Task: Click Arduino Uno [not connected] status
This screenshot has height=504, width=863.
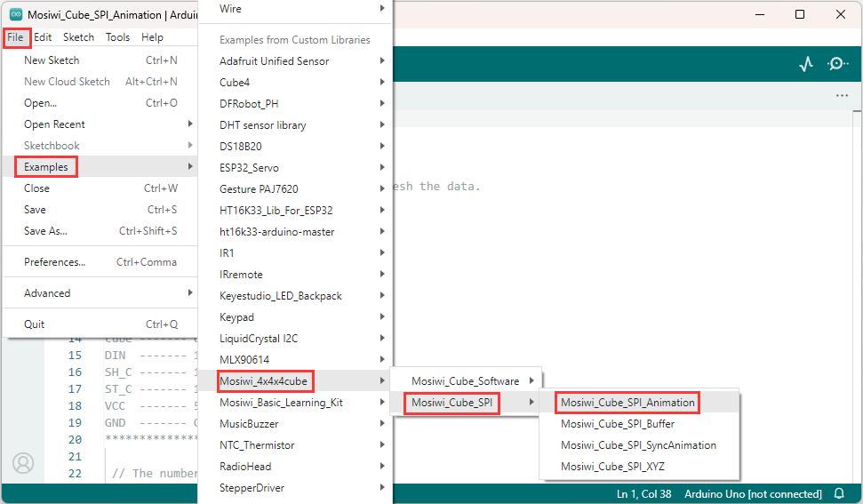Action: 753,493
